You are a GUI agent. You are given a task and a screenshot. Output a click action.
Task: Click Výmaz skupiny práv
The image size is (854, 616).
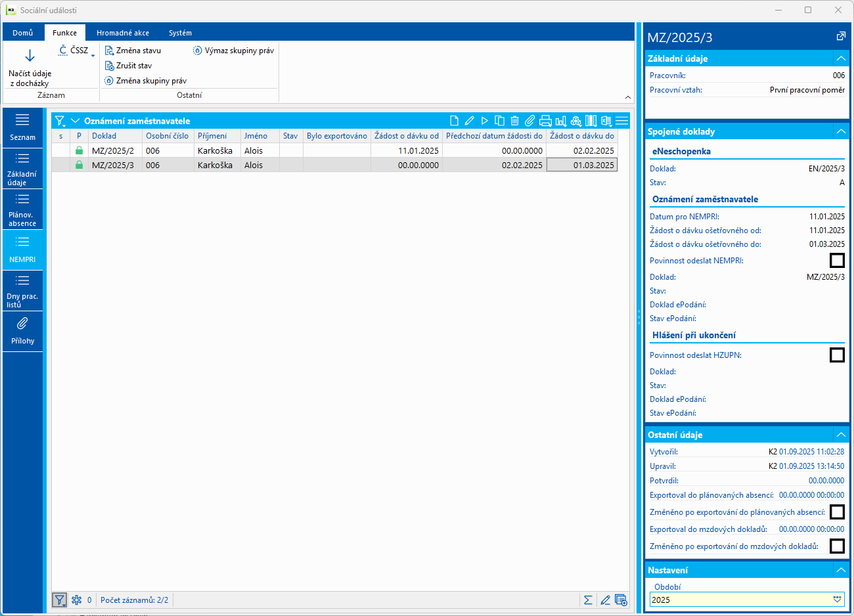(233, 51)
